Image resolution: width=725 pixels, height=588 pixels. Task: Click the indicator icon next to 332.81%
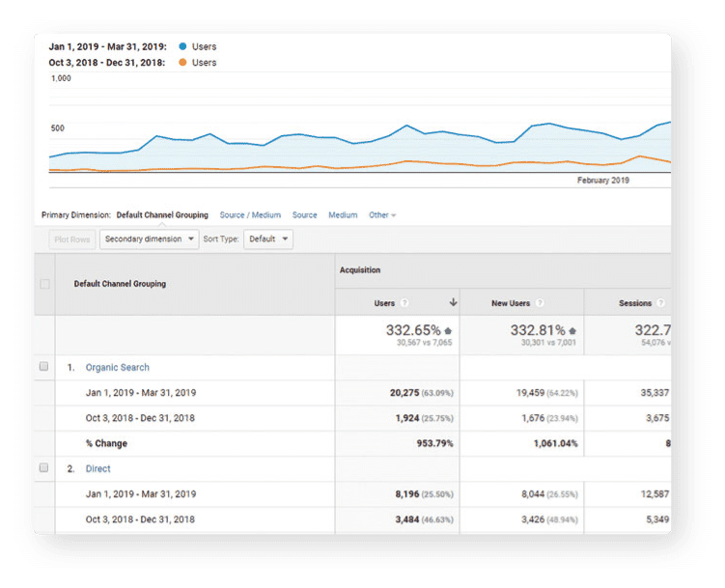[x=572, y=330]
